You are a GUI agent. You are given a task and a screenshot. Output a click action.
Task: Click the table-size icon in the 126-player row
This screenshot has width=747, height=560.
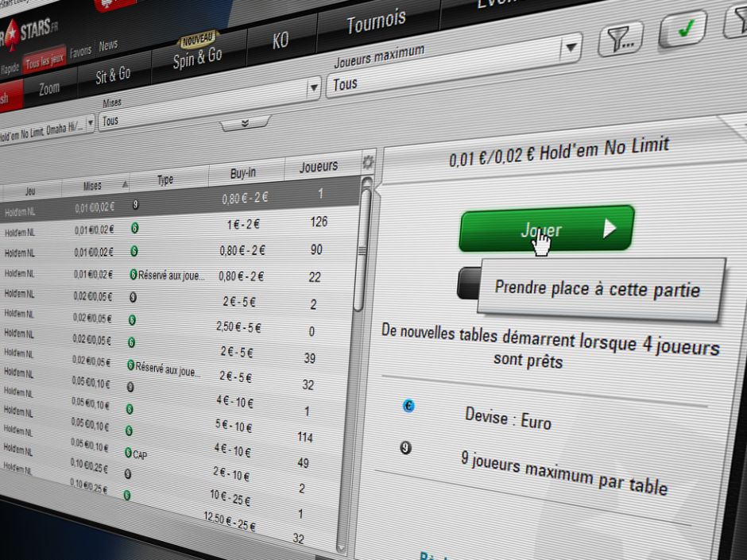point(135,228)
